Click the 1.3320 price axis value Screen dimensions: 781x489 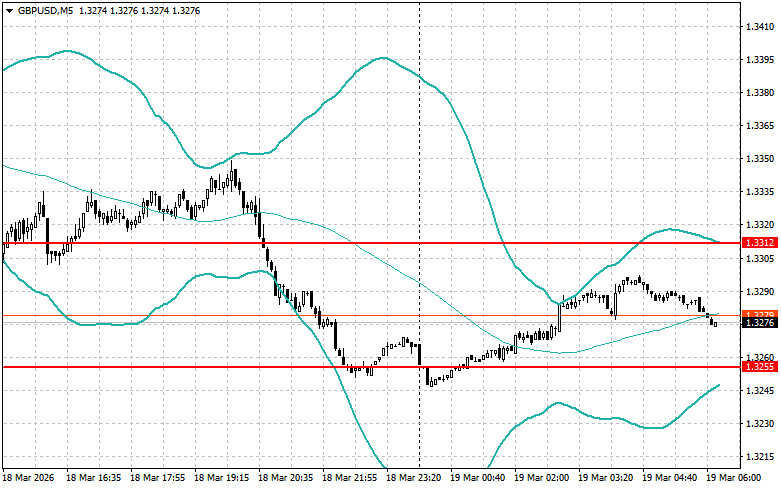pos(760,225)
